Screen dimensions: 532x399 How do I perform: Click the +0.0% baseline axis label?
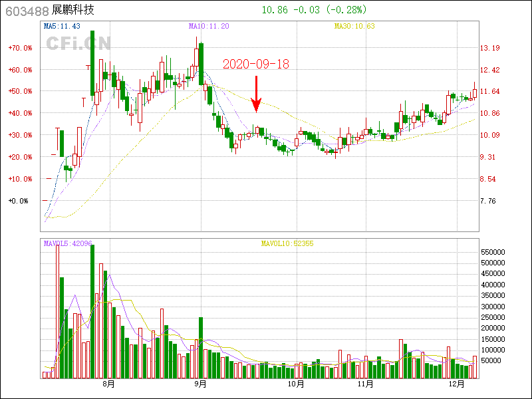pos(19,200)
